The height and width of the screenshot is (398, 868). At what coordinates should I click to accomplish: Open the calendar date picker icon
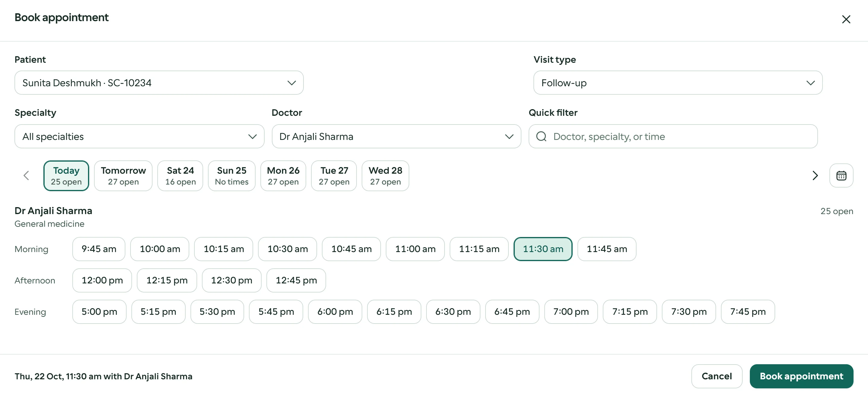pyautogui.click(x=841, y=175)
